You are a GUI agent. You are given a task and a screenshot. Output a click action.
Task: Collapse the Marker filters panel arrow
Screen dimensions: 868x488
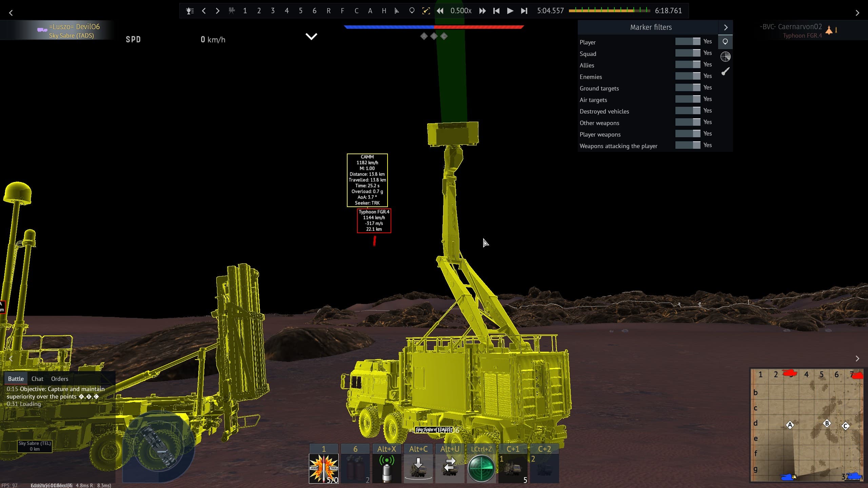(x=726, y=27)
